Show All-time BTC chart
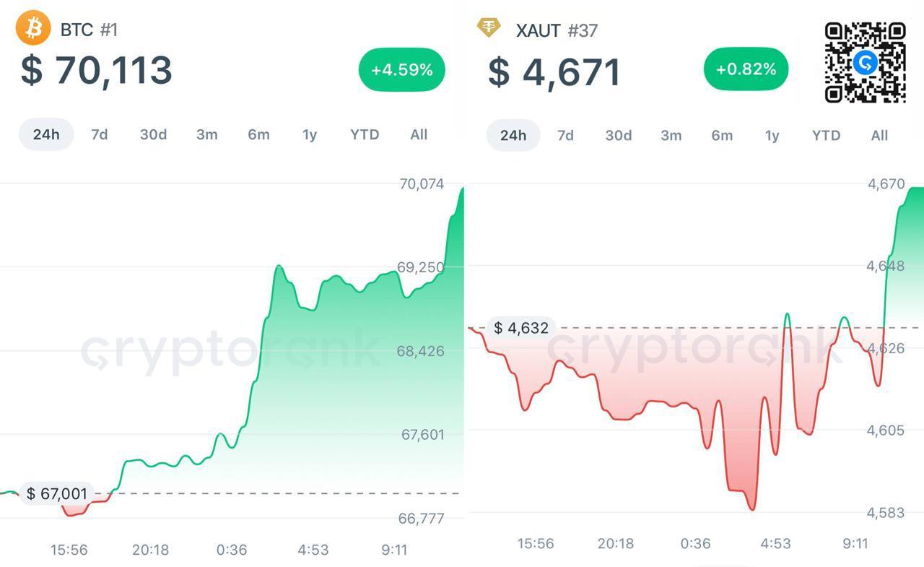The height and width of the screenshot is (567, 924). click(x=419, y=134)
